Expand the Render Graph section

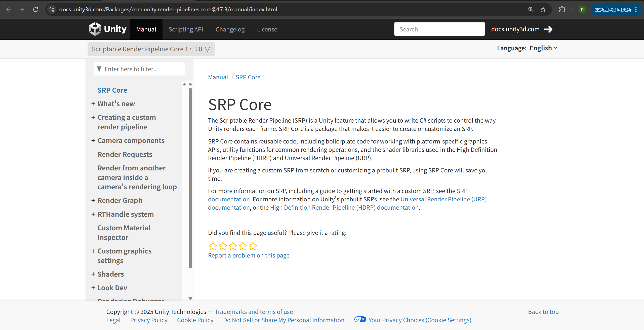tap(93, 200)
